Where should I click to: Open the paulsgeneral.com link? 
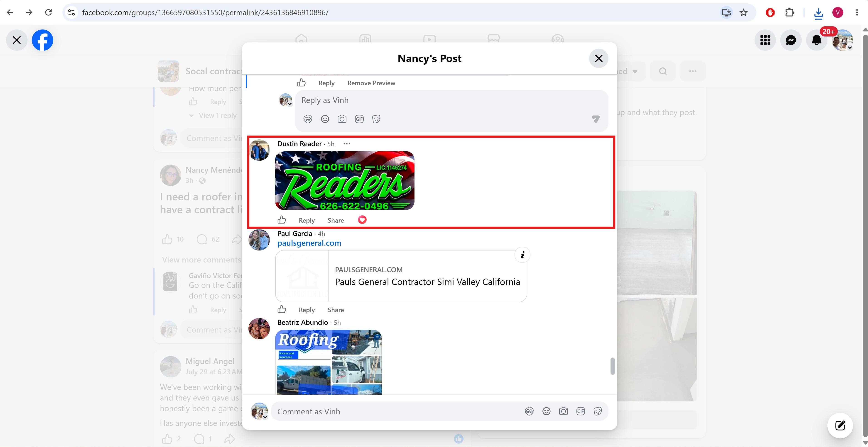coord(309,243)
